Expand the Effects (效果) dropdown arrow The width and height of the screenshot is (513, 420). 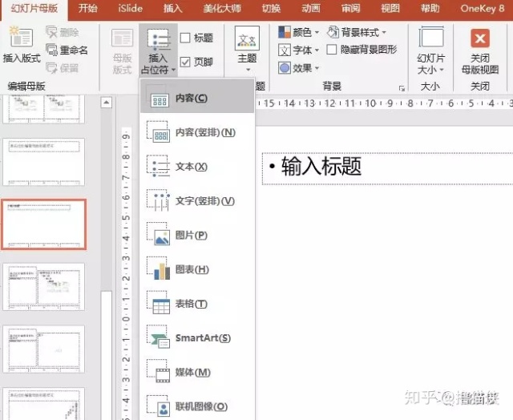317,68
